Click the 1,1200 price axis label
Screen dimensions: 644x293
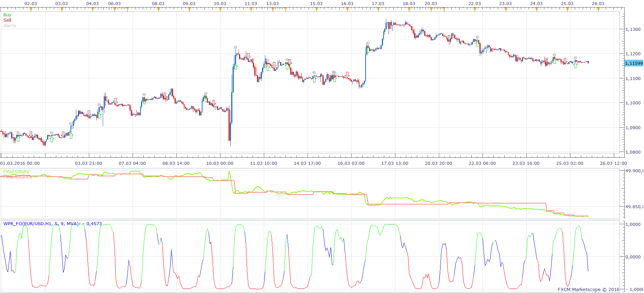[633, 54]
